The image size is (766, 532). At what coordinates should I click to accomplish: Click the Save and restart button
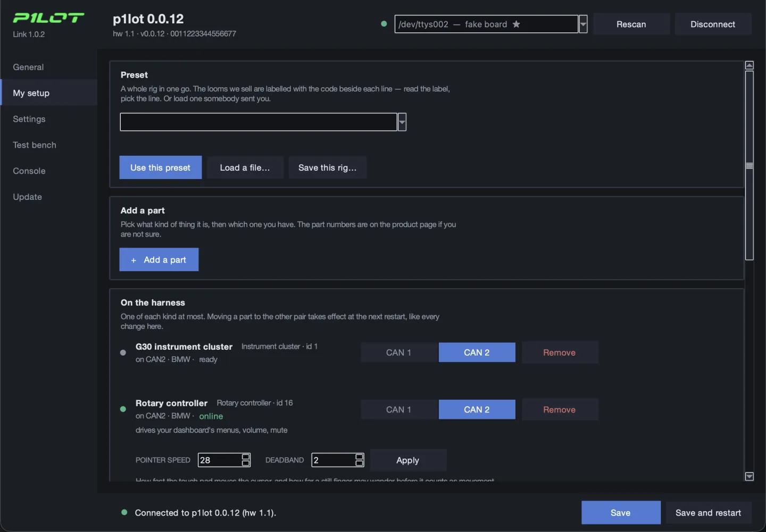click(708, 513)
